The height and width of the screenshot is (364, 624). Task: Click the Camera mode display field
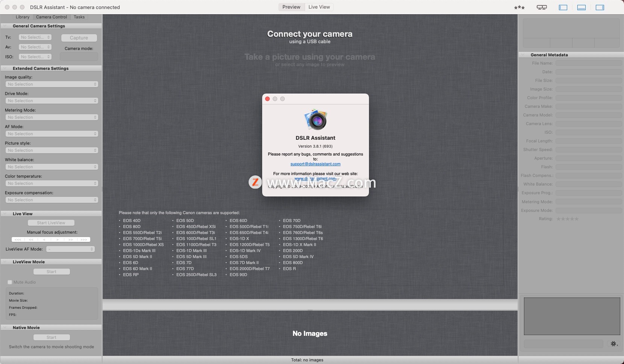pyautogui.click(x=79, y=57)
